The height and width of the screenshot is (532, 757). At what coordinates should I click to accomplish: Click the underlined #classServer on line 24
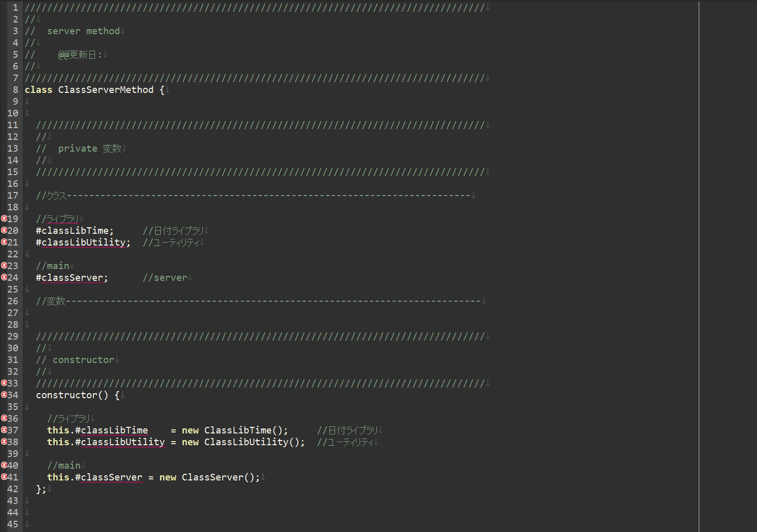point(69,277)
